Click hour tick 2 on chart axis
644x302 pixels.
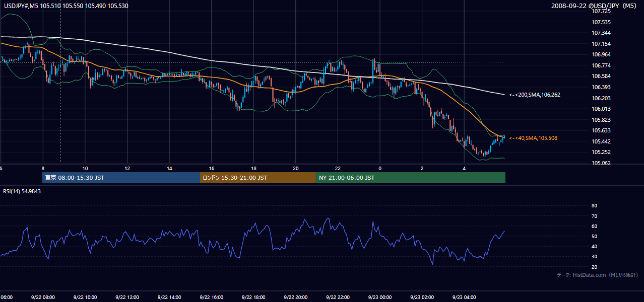click(x=422, y=168)
